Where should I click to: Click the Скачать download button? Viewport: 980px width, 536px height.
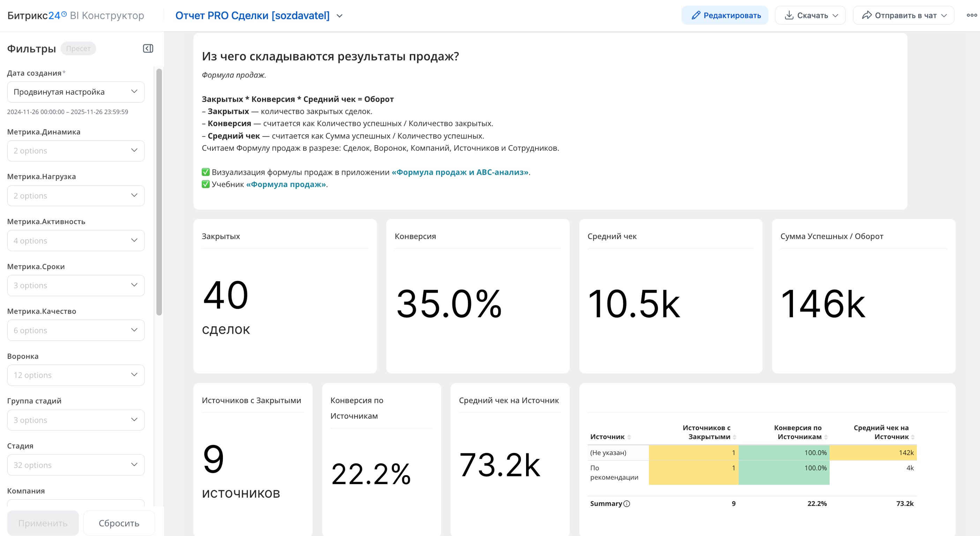pos(810,15)
